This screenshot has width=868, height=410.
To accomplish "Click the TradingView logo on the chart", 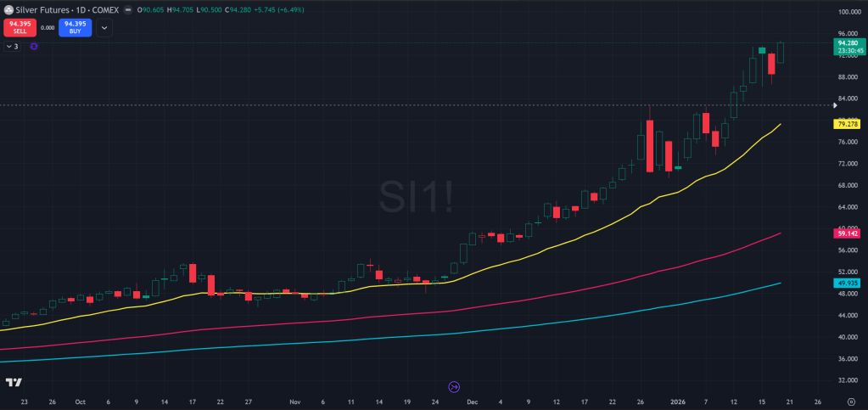I will pos(14,384).
